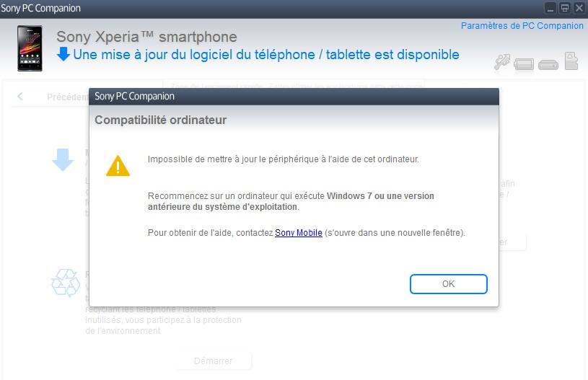Click the USB connection status icon

pyautogui.click(x=502, y=62)
